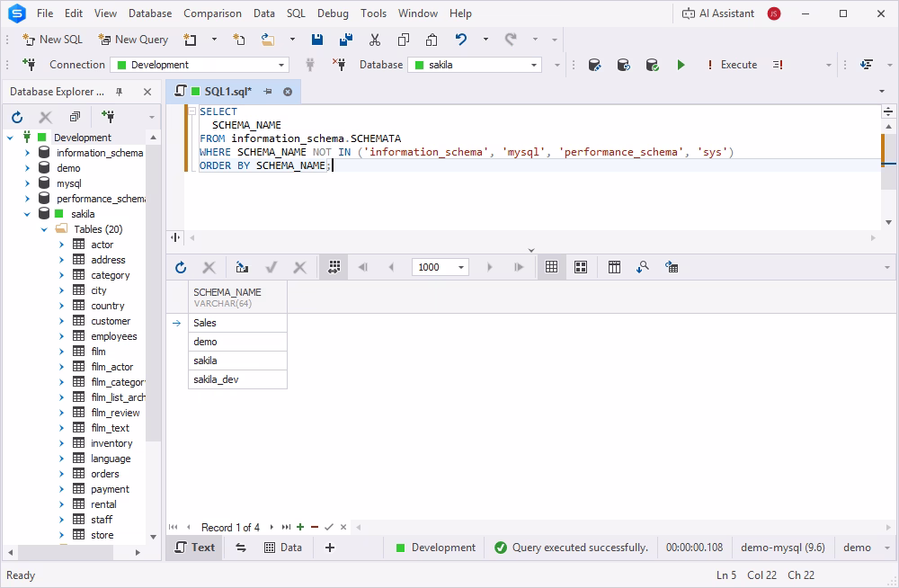
Task: Select the film_review table
Action: pos(115,413)
